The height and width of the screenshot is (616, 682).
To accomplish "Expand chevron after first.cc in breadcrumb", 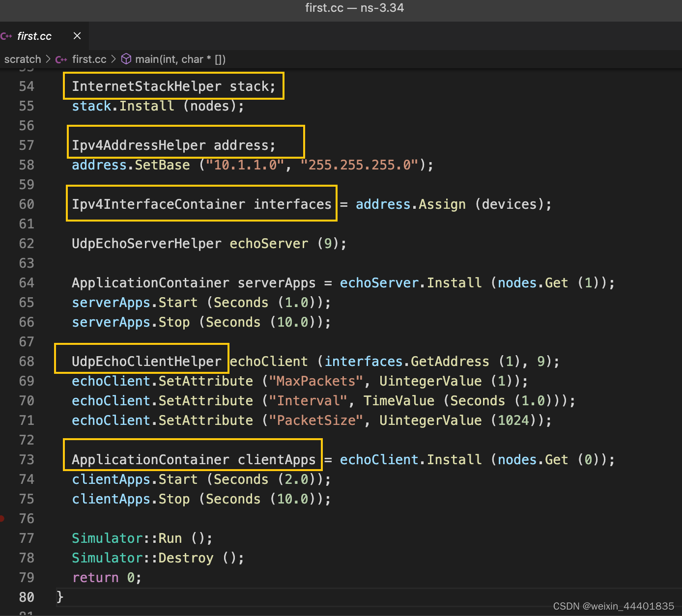I will [x=114, y=59].
